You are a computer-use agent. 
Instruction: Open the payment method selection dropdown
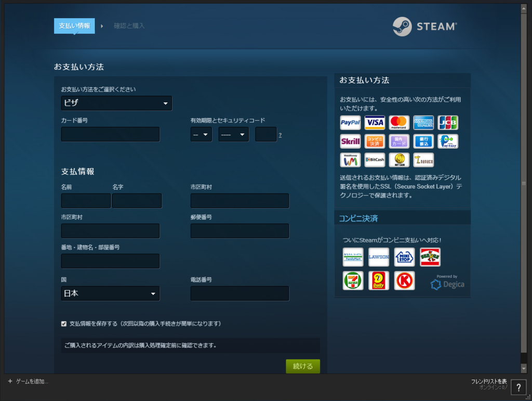(x=116, y=103)
